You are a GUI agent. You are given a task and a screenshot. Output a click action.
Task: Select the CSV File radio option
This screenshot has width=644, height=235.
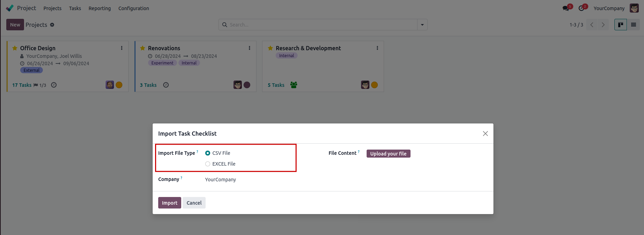click(208, 153)
